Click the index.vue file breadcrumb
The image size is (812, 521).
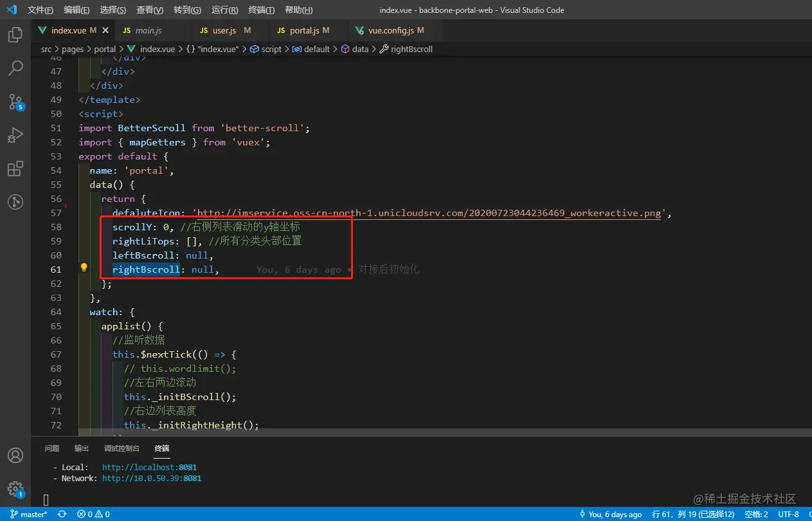click(152, 49)
